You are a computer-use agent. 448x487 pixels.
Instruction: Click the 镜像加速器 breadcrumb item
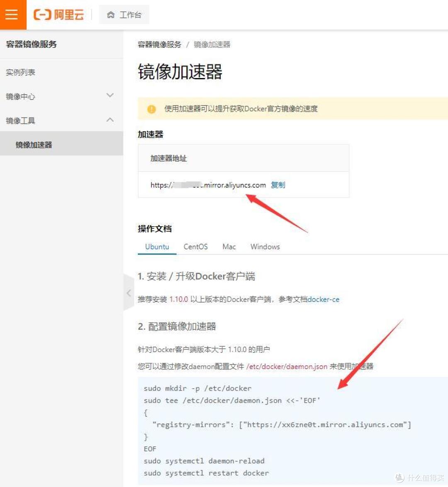point(212,44)
